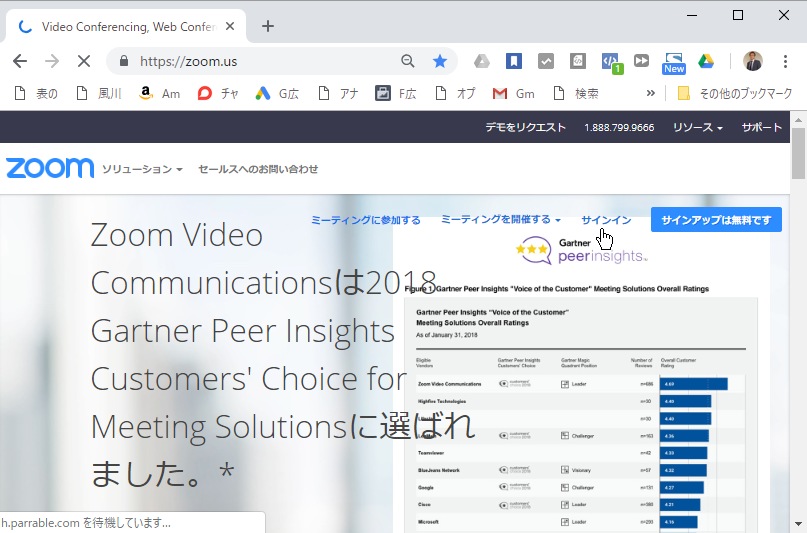Screen dimensions: 807x533
Task: Open the zoom magnifier icon in address bar
Action: 408,61
